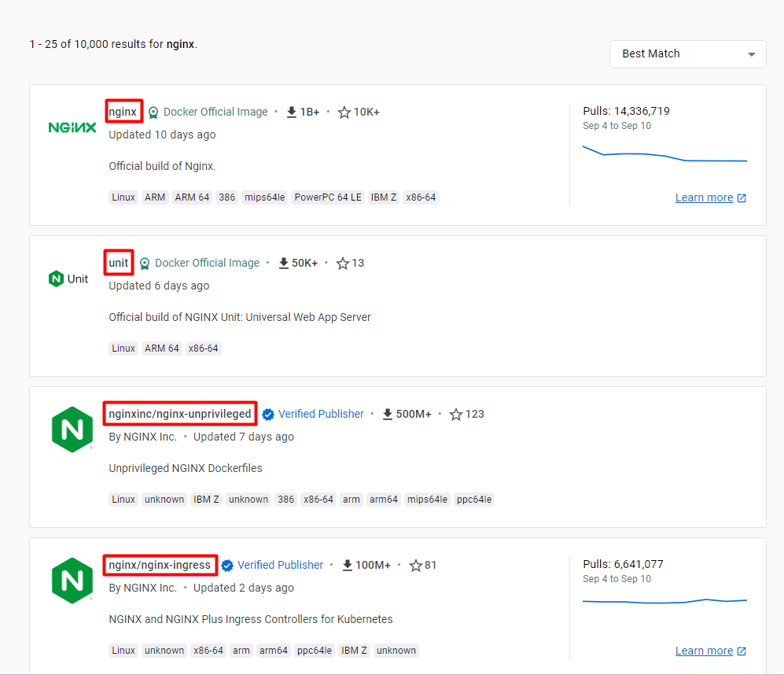
Task: Click the star icon next to 13
Action: tap(343, 264)
